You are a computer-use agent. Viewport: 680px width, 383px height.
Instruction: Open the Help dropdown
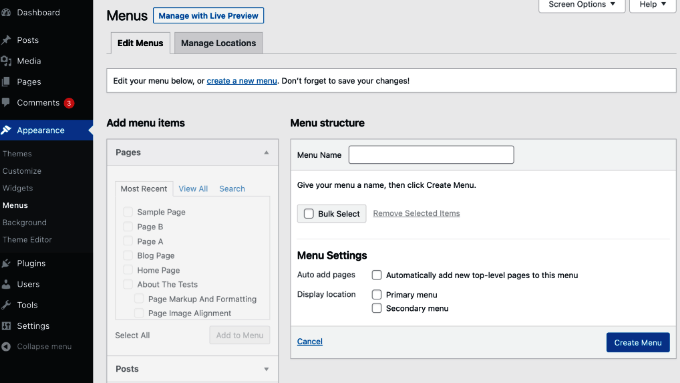click(652, 5)
